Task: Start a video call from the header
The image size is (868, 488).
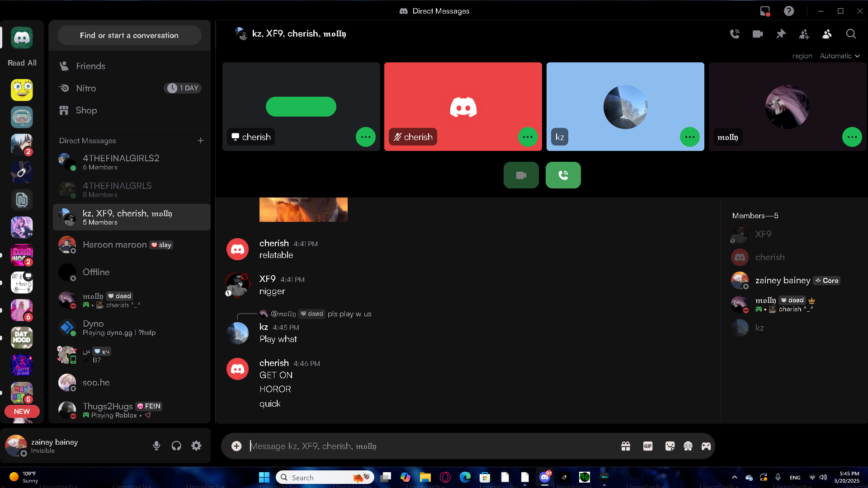Action: point(758,34)
